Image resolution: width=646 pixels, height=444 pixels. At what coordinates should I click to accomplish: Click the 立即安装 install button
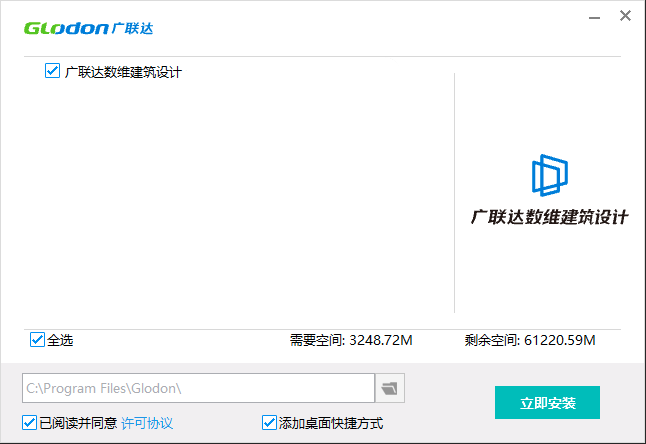(x=547, y=402)
